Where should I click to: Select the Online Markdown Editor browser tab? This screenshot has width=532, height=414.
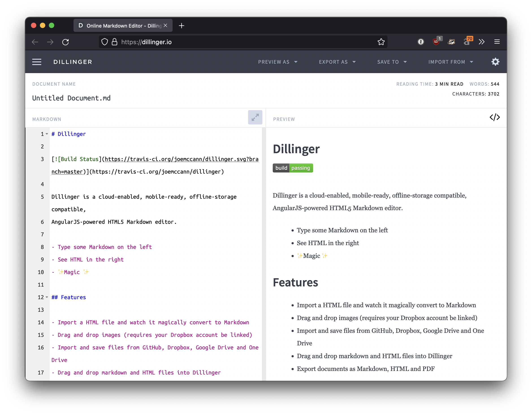pos(119,25)
